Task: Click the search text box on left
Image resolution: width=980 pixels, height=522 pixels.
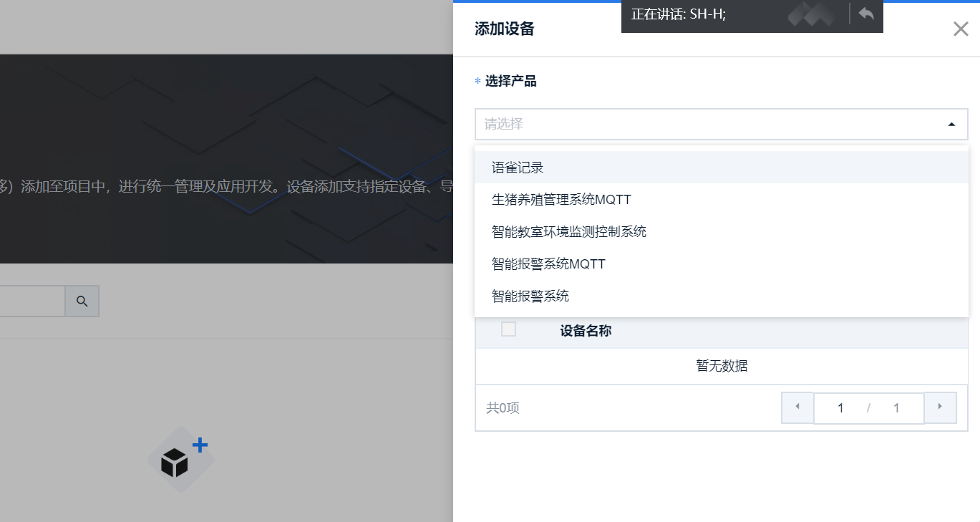Action: pos(32,301)
